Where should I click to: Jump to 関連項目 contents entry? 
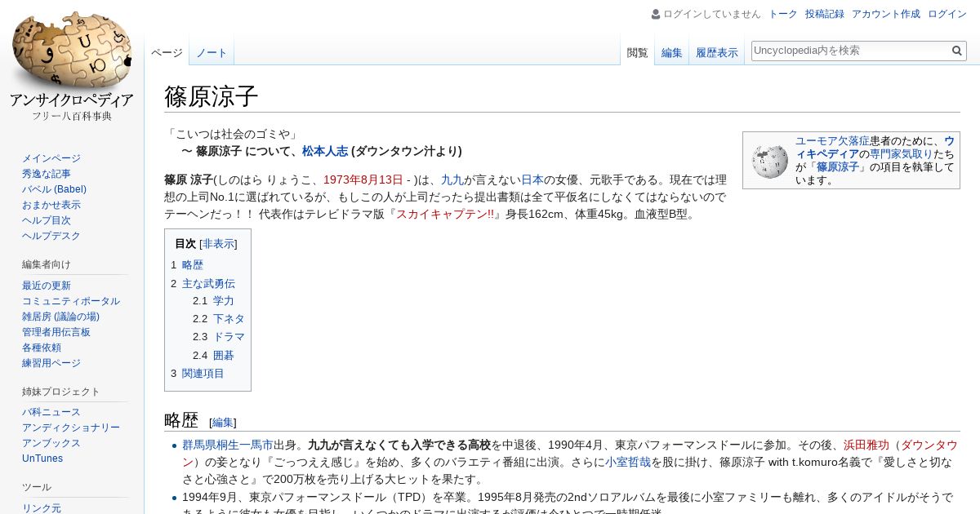pyautogui.click(x=203, y=374)
